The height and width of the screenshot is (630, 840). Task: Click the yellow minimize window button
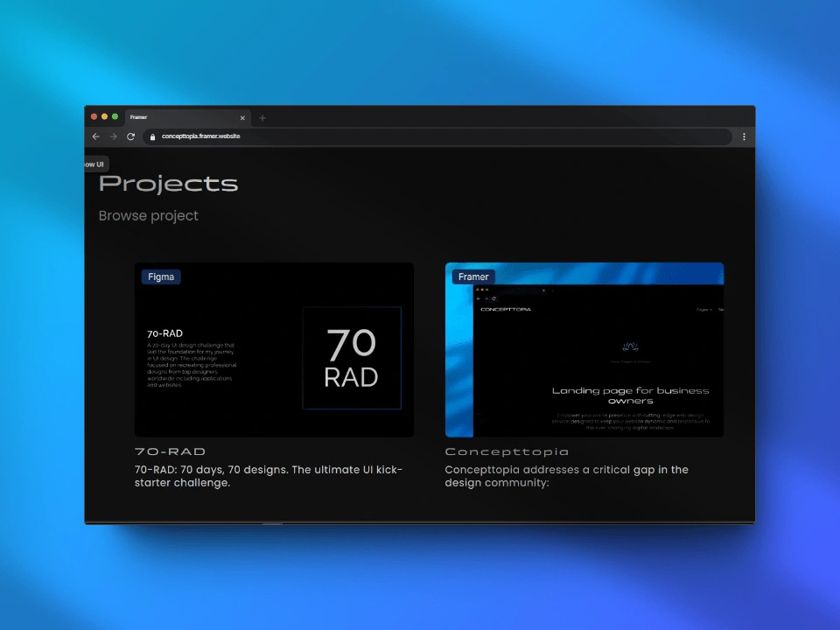tap(104, 116)
